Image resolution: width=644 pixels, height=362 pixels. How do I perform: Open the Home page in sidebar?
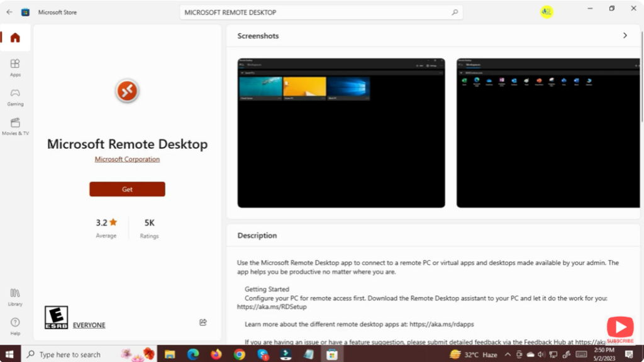[x=15, y=38]
